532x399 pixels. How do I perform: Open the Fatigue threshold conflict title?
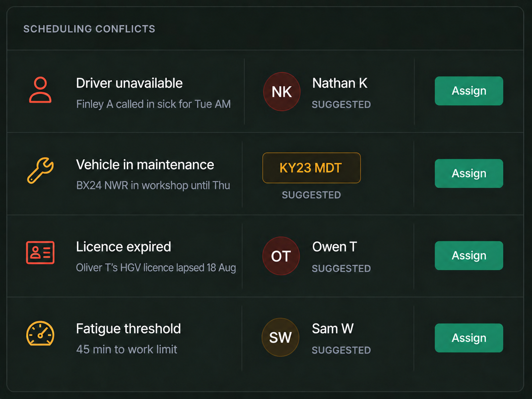(x=128, y=329)
